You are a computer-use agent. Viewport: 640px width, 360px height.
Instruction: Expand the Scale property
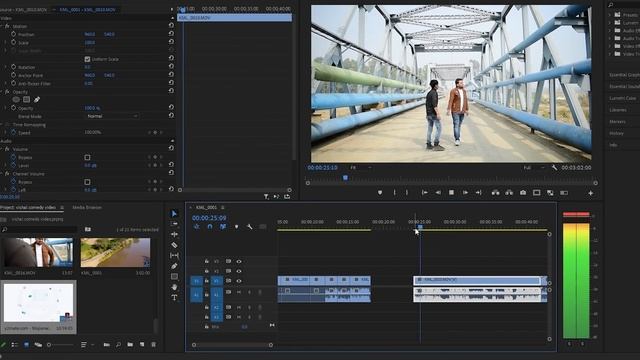(6, 42)
